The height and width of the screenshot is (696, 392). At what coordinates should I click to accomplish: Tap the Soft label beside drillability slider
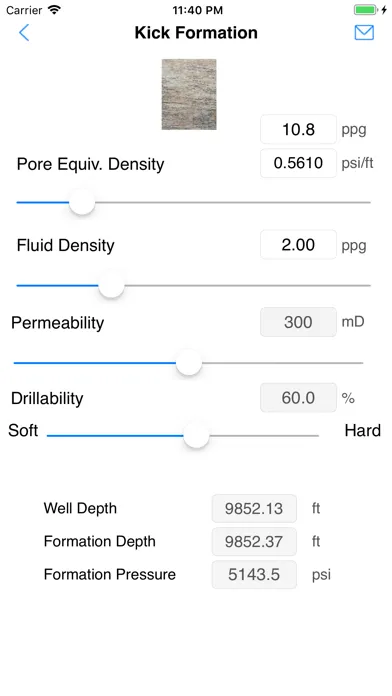pos(23,431)
